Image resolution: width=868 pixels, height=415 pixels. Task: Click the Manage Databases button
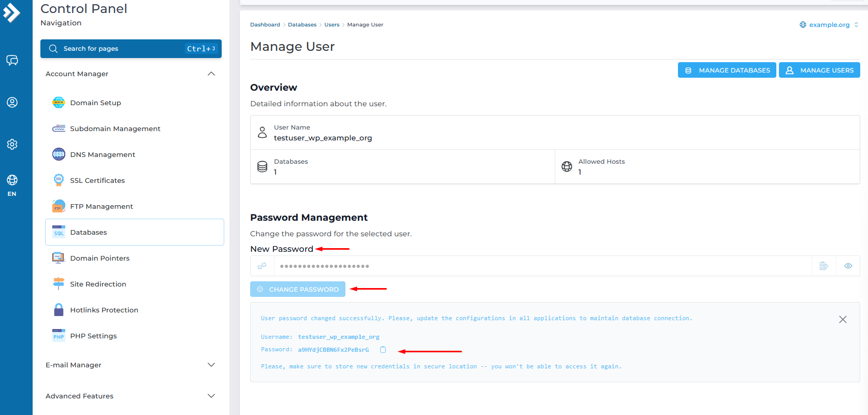[x=727, y=70]
